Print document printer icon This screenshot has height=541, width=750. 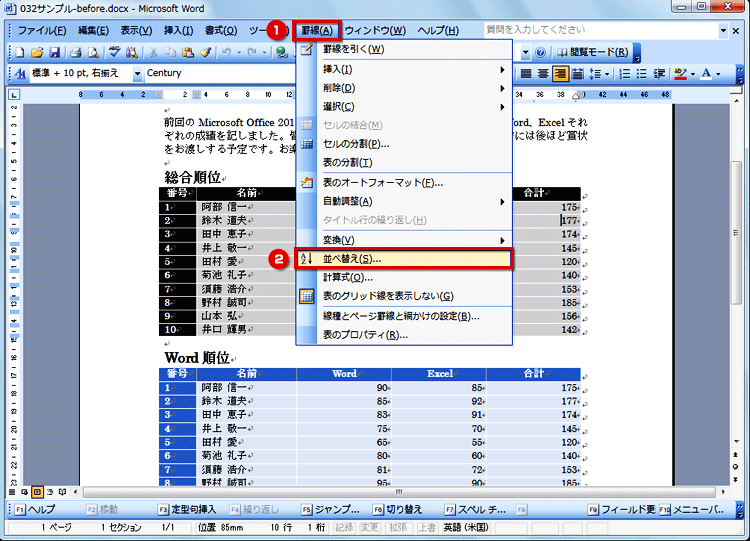(x=76, y=53)
